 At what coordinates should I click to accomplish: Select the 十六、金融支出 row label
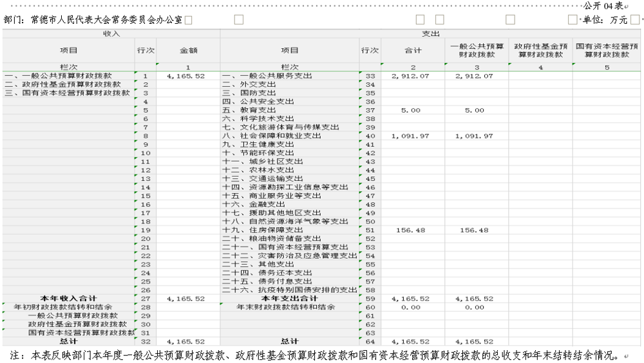coord(253,205)
